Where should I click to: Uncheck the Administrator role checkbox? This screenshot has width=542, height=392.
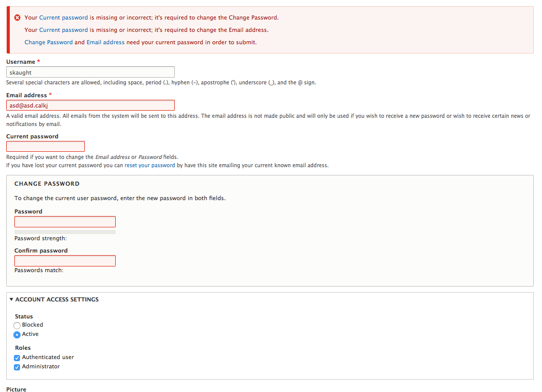point(16,367)
